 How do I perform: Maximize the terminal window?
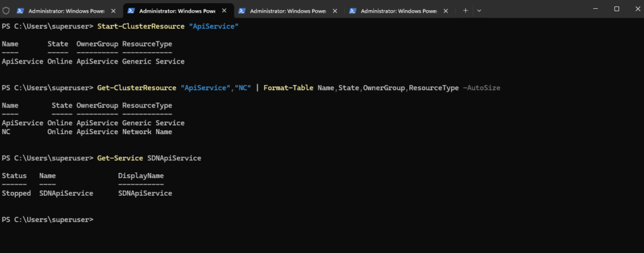(x=616, y=9)
